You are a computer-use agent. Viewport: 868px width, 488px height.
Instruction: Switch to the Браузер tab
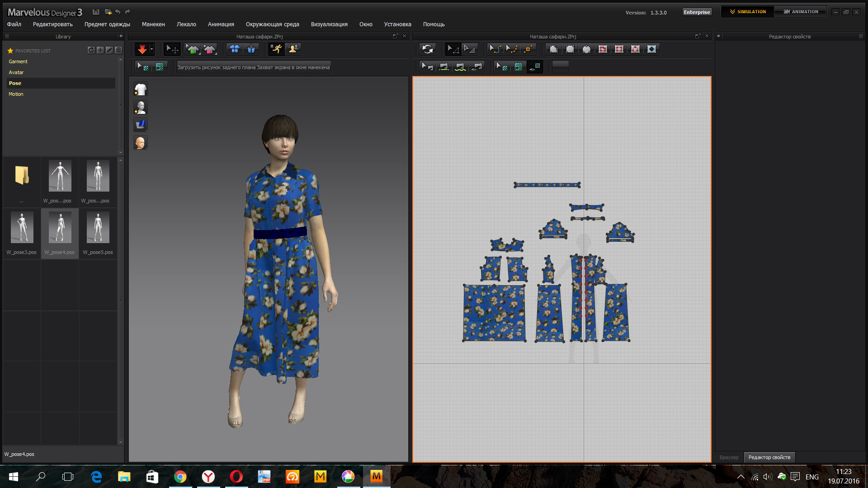tap(729, 457)
